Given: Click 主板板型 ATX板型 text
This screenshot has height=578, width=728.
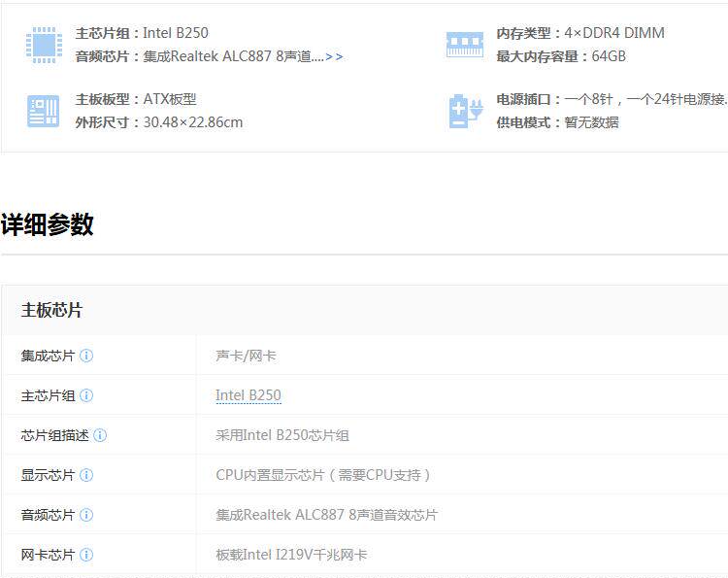Looking at the screenshot, I should 136,99.
